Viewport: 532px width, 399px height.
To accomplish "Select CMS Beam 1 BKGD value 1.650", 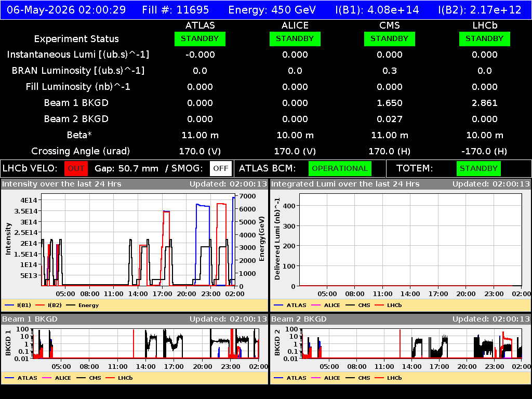I will coord(390,103).
